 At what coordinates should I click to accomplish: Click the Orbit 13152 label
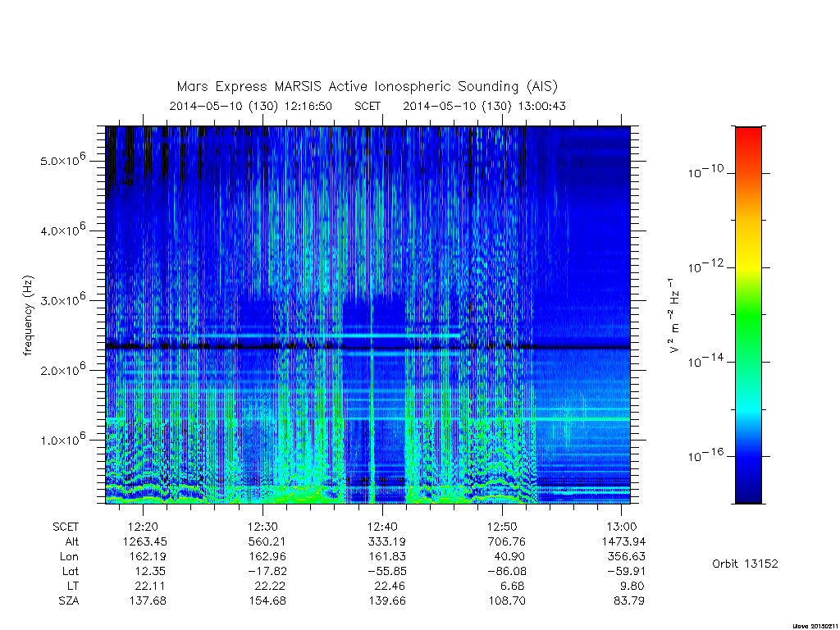(745, 564)
